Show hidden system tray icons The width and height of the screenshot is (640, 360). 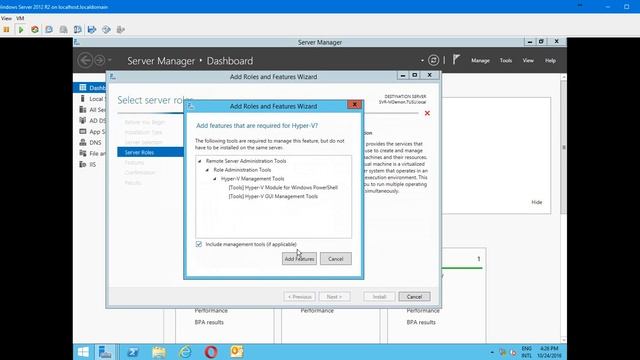pos(492,352)
